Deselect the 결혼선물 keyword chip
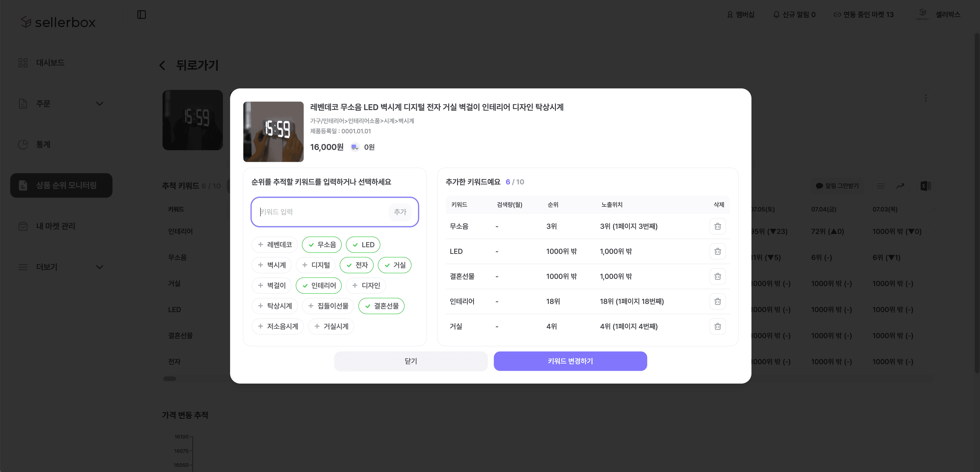Screen dimensions: 980x472 coord(382,306)
